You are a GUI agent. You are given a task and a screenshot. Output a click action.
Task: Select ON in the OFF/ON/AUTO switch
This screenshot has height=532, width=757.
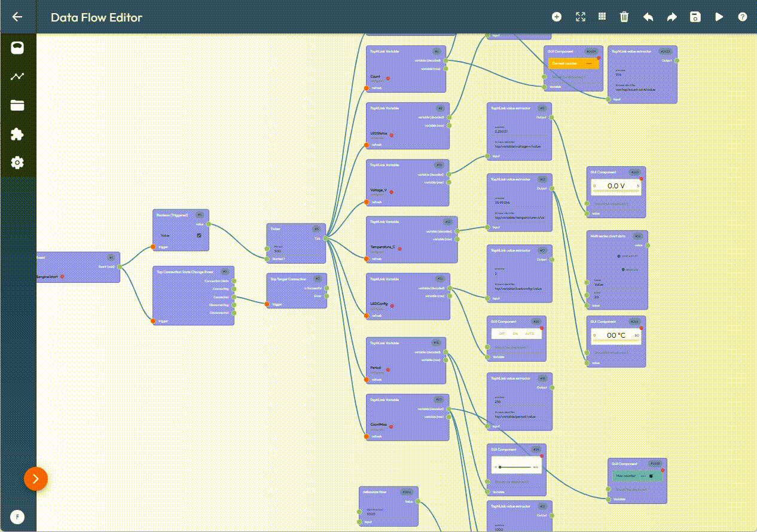[x=515, y=334]
